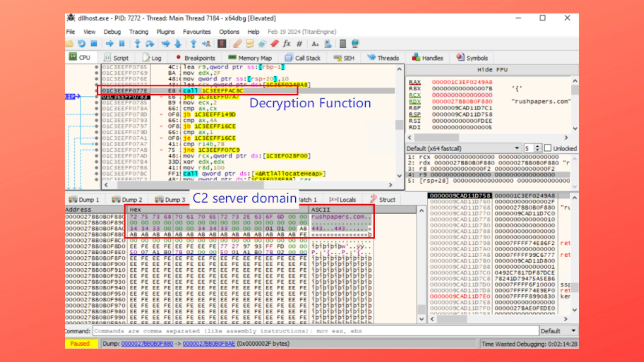Run the program with the arrow icon

110,44
